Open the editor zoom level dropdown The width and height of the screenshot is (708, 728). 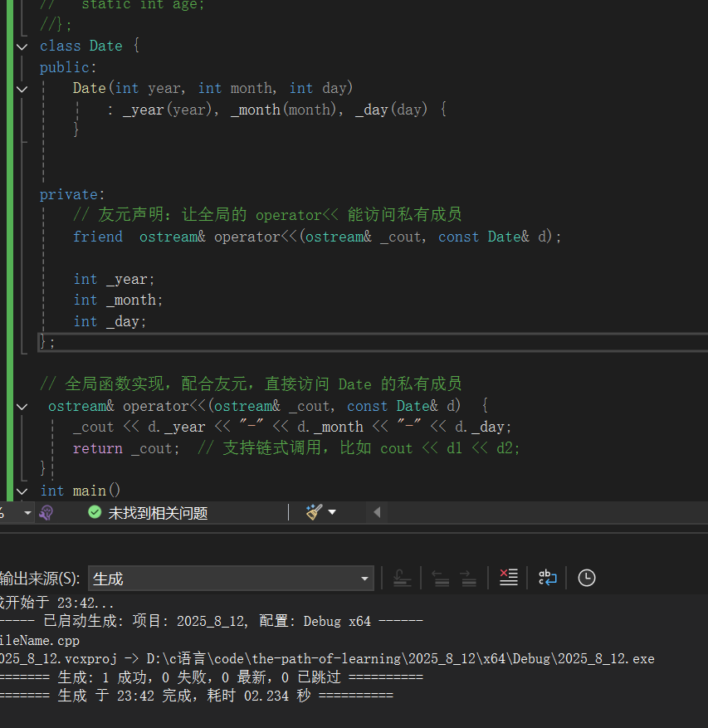27,512
